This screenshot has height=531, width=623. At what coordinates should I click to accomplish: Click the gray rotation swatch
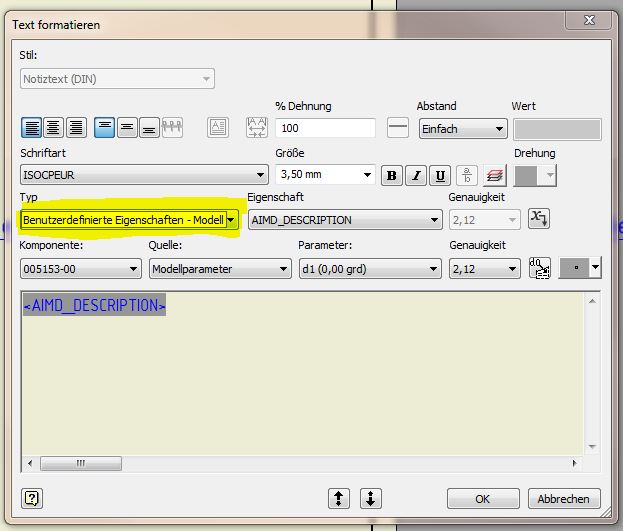[526, 176]
